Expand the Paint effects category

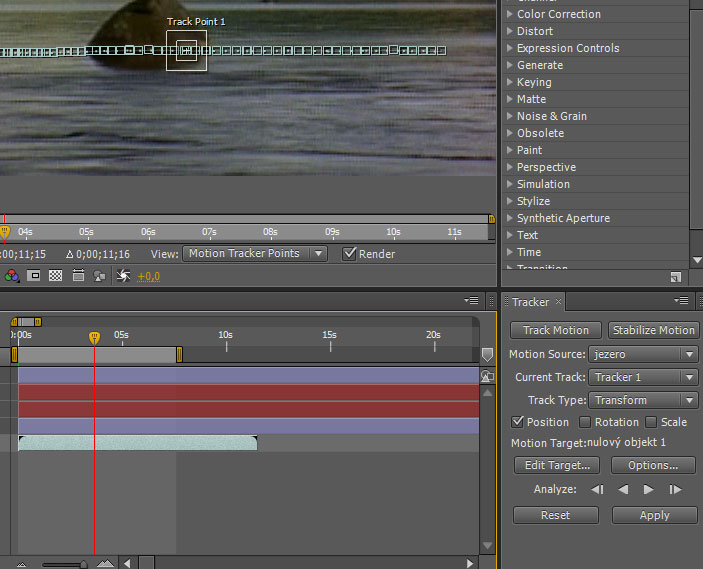point(509,150)
